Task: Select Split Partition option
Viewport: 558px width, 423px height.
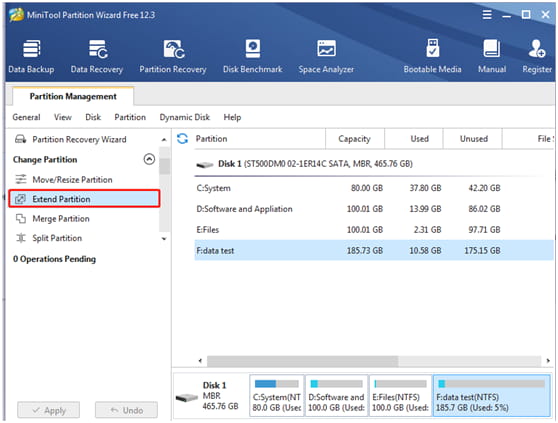Action: [57, 238]
